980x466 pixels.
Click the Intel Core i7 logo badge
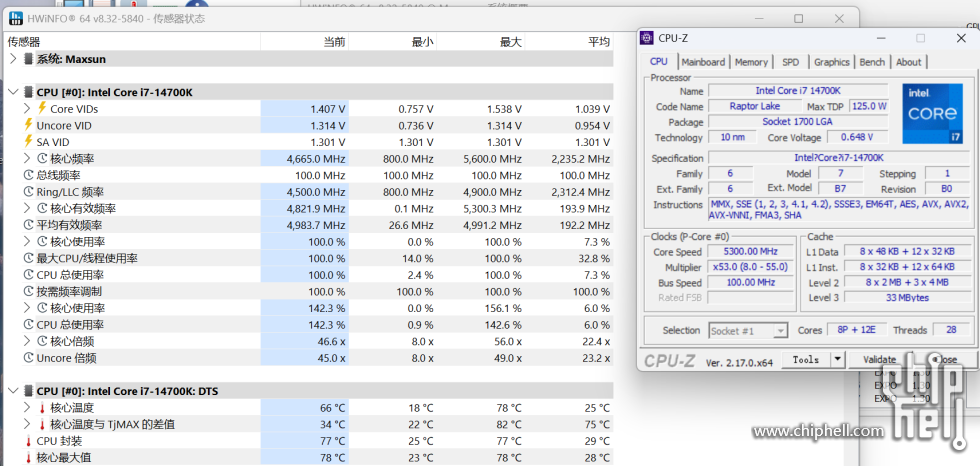(x=932, y=113)
